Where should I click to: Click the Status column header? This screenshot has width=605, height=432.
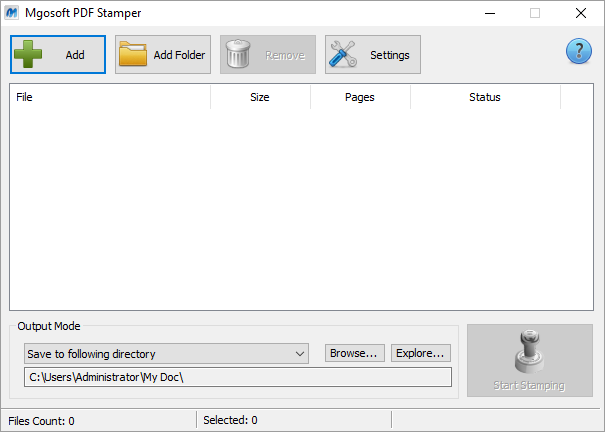pyautogui.click(x=485, y=97)
